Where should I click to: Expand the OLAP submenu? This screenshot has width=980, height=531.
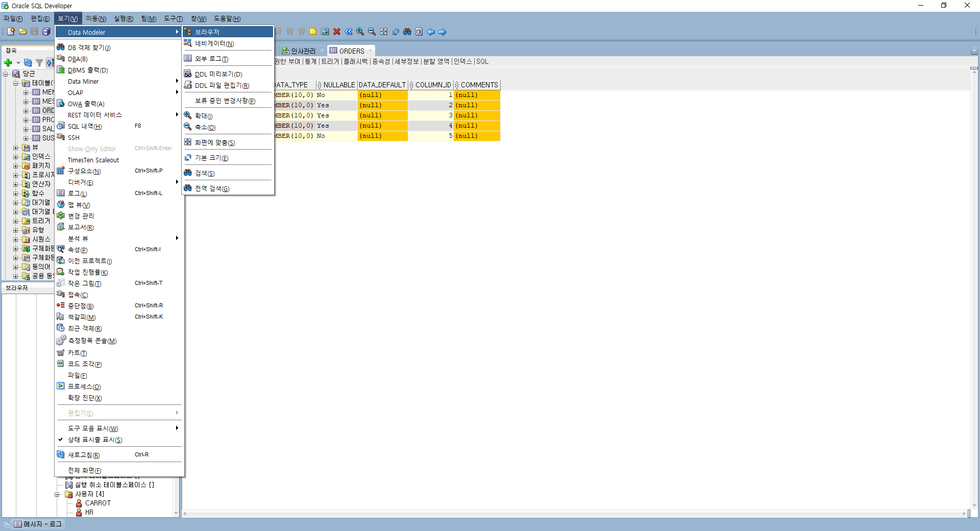(x=118, y=92)
